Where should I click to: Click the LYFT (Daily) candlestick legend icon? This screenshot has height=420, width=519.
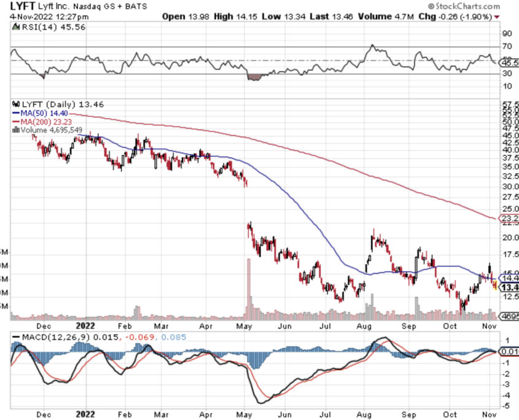(15, 106)
